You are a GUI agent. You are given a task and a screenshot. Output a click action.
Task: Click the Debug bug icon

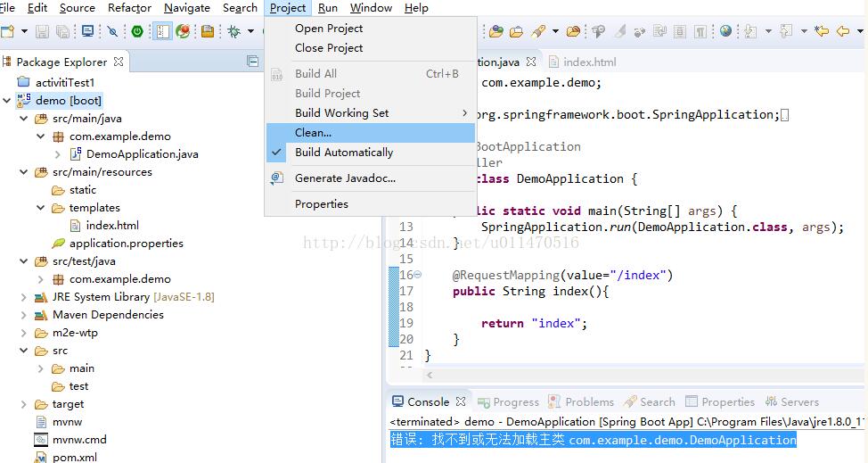tap(233, 31)
